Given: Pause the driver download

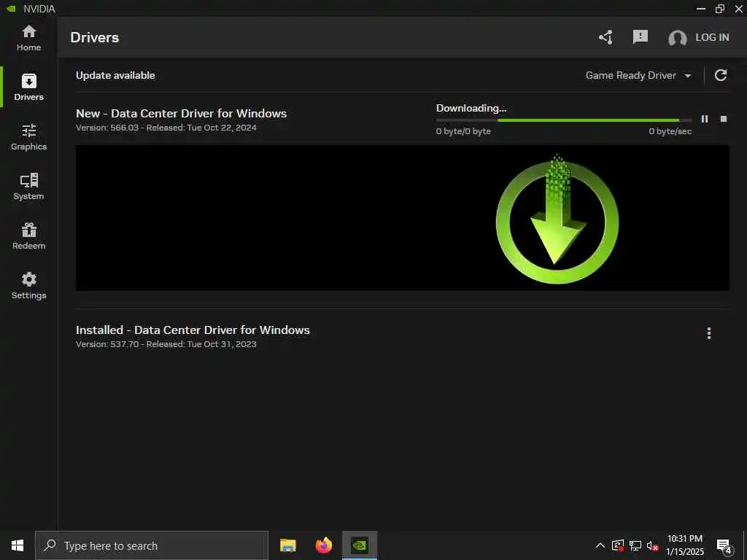Looking at the screenshot, I should 704,119.
